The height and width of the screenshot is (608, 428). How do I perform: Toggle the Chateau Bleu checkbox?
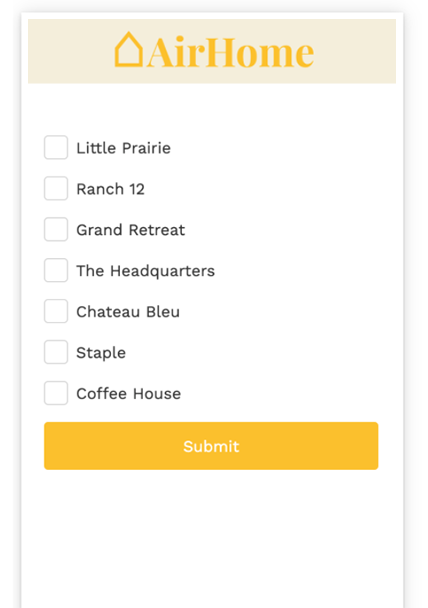pos(56,311)
